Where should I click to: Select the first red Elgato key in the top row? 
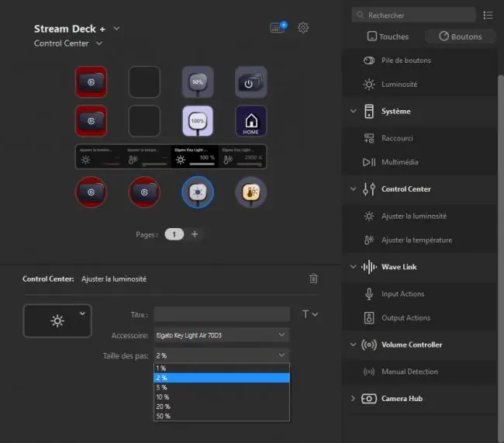[91, 82]
